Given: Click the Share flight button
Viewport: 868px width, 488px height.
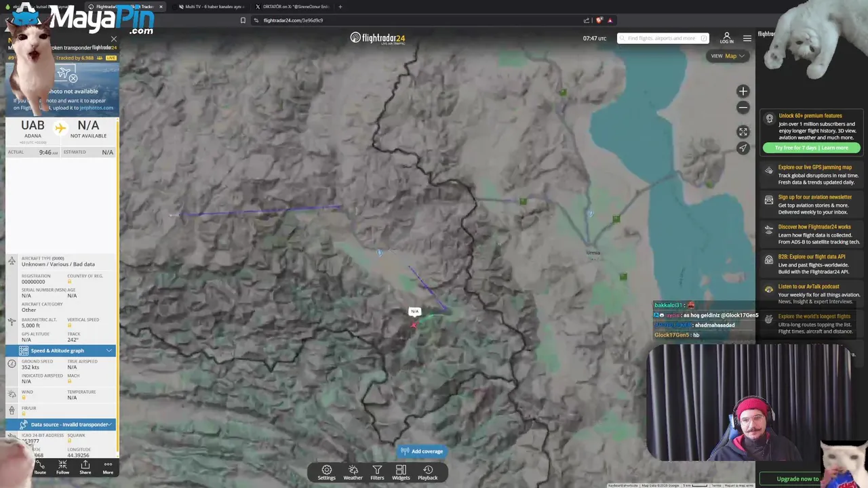Looking at the screenshot, I should tap(85, 467).
